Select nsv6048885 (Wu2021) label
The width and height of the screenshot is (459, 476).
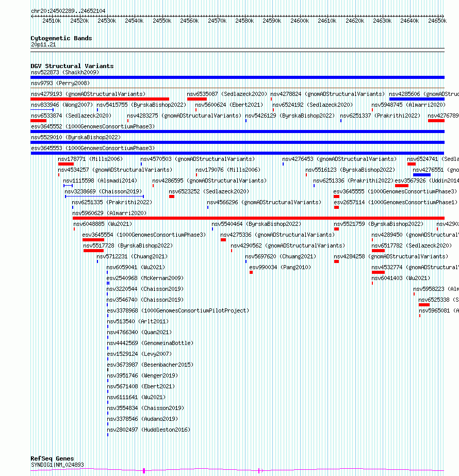[103, 224]
